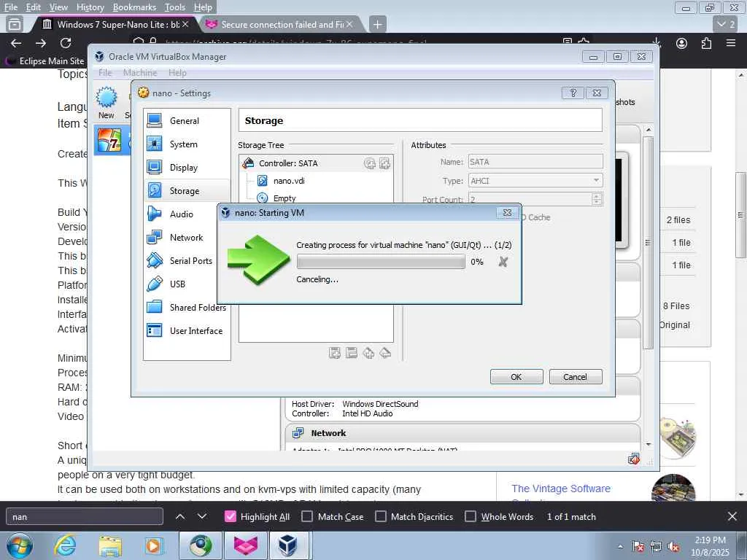The height and width of the screenshot is (560, 747).
Task: Click Cancel in nano Settings dialog
Action: point(576,377)
